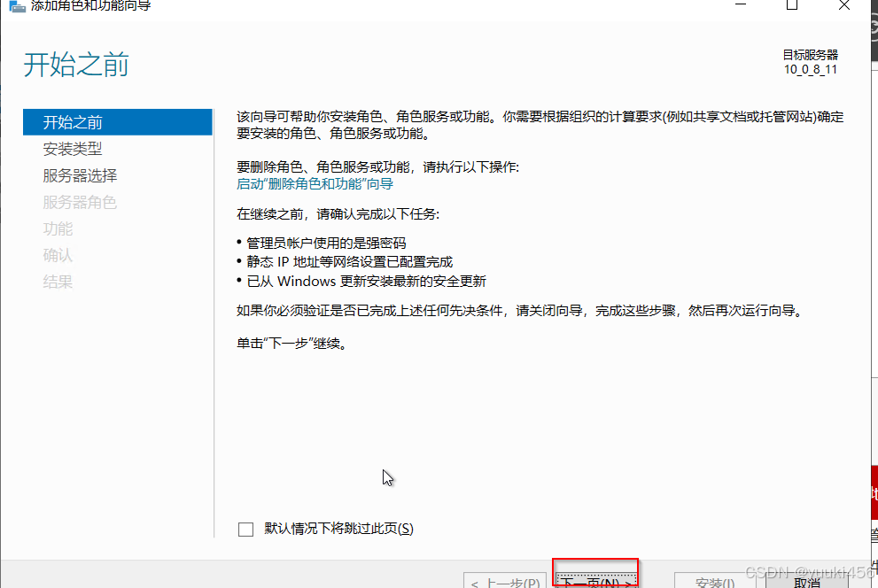Go to 服务器选择 step in sidebar
This screenshot has width=878, height=588.
coord(80,175)
